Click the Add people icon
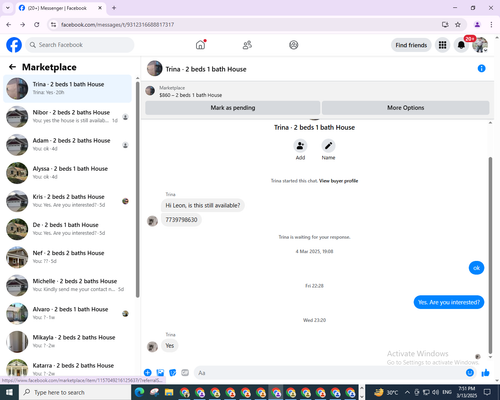This screenshot has width=500, height=400. click(300, 146)
